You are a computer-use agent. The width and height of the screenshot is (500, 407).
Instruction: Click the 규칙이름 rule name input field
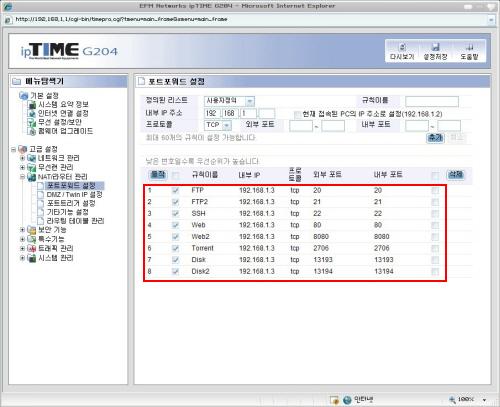tap(432, 101)
